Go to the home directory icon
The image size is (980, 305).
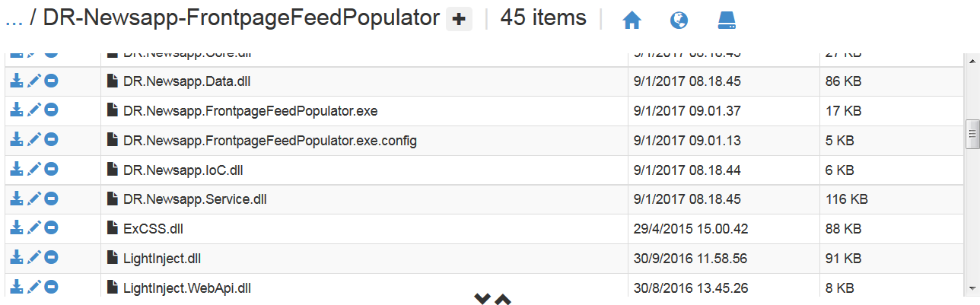[632, 21]
